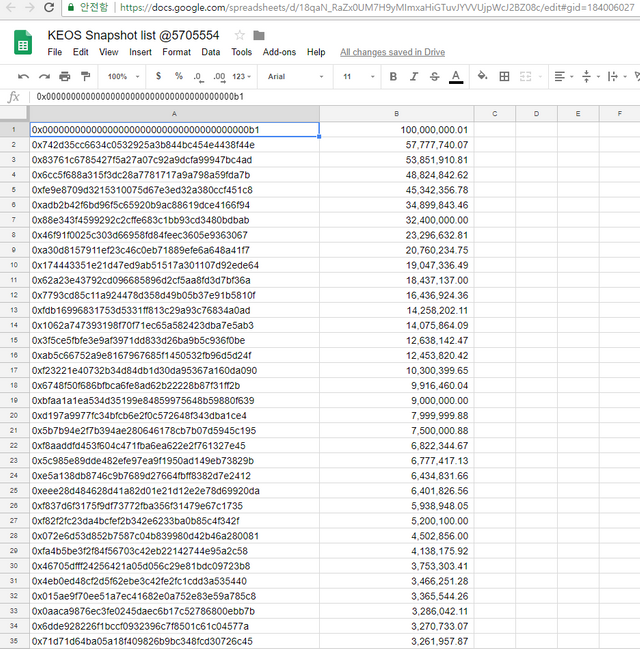Open the View menu
640x649 pixels.
[x=108, y=52]
